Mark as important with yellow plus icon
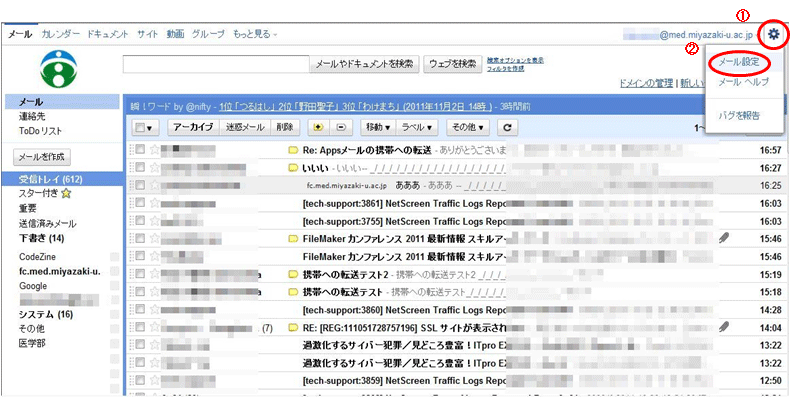The height and width of the screenshot is (398, 791). (x=318, y=128)
